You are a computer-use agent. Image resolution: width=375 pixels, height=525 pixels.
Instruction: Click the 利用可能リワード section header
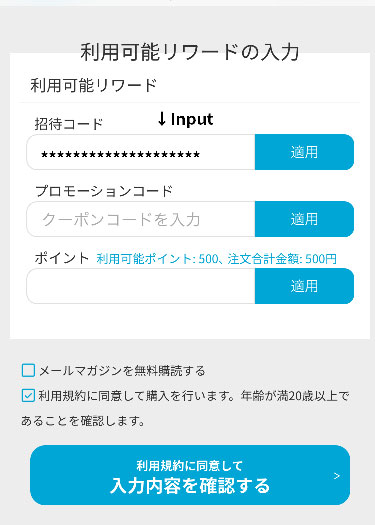tap(94, 85)
